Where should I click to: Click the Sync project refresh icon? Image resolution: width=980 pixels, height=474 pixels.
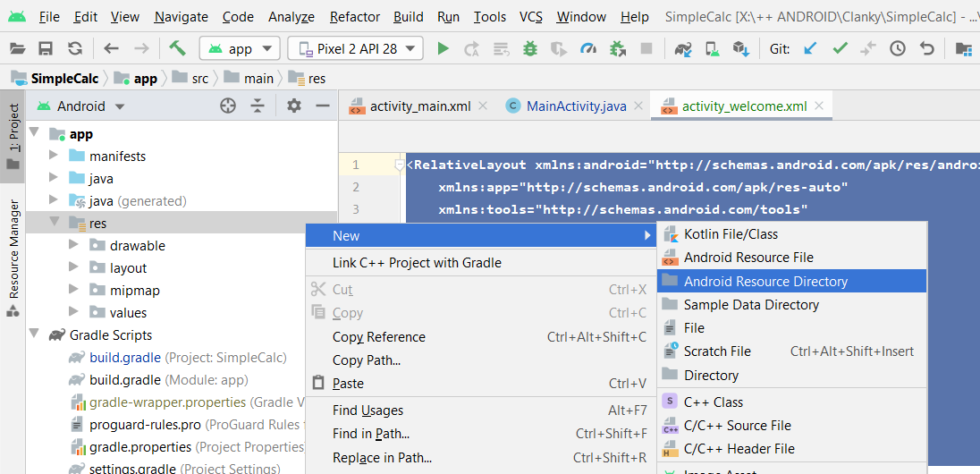click(x=75, y=49)
